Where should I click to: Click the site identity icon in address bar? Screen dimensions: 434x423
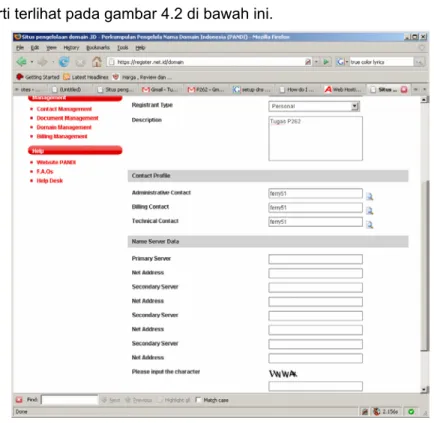112,62
